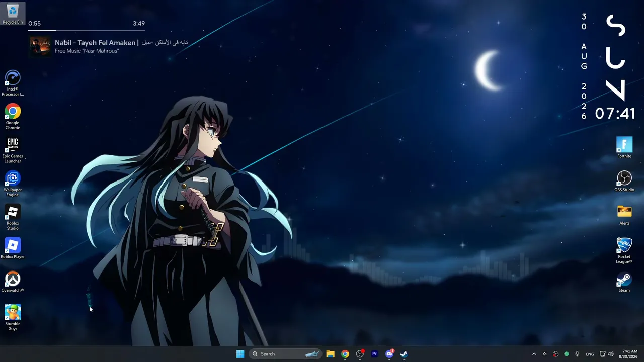Select the Epic Games Launcher shortcut
Viewport: 644px width, 362px height.
tap(13, 150)
